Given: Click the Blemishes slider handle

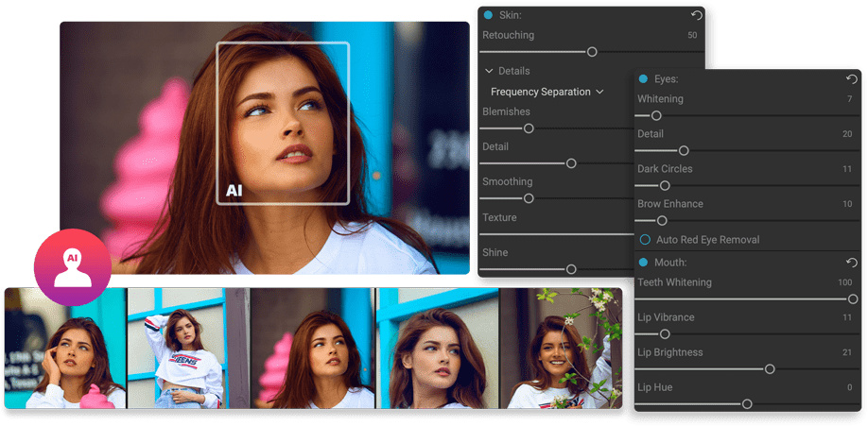Looking at the screenshot, I should (529, 128).
